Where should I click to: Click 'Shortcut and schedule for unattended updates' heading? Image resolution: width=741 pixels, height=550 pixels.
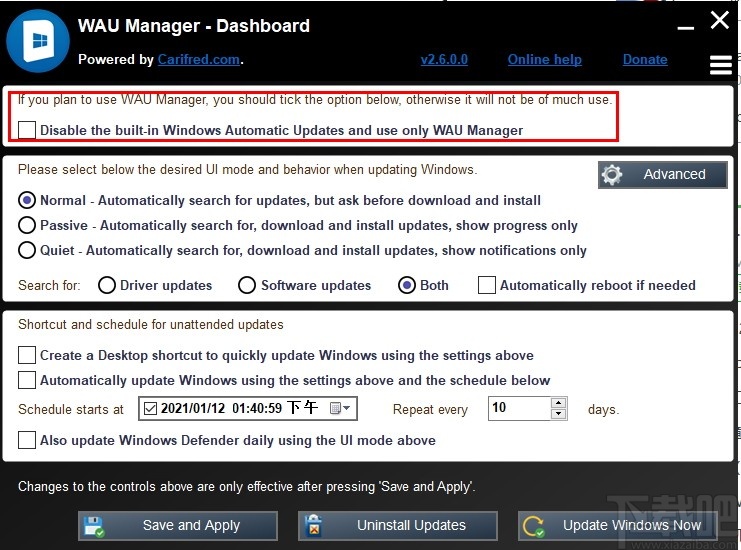point(151,325)
